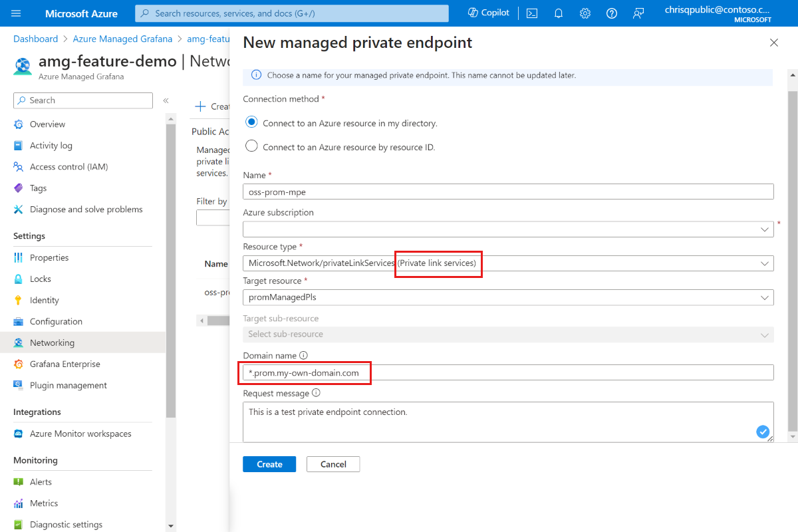Select connect to resource in my directory

[x=251, y=122]
